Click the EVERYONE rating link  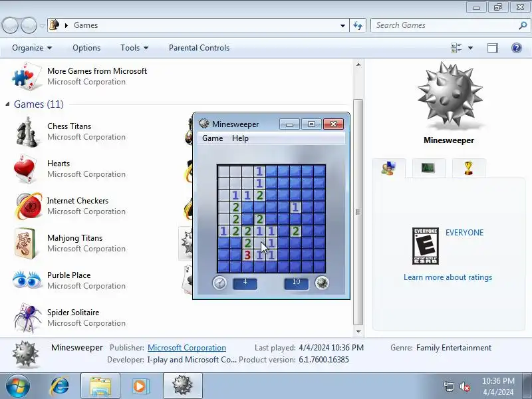tap(464, 232)
